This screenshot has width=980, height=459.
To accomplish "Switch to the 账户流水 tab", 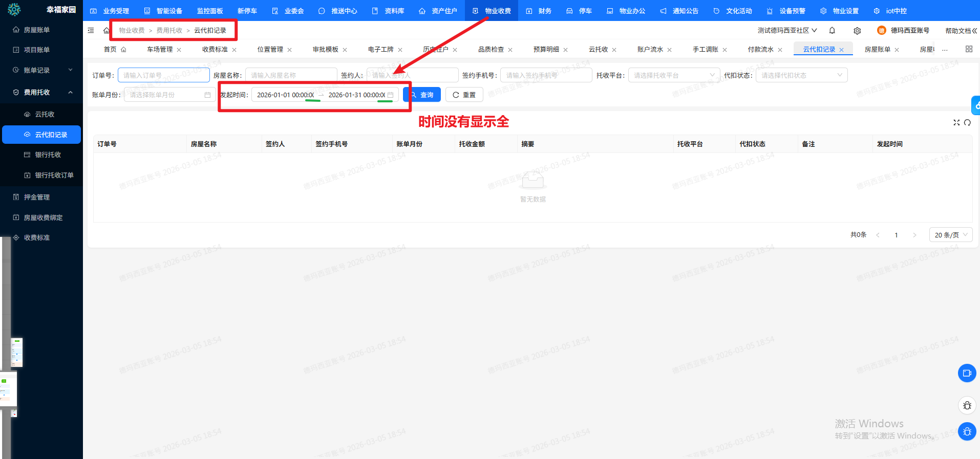I will [x=650, y=50].
